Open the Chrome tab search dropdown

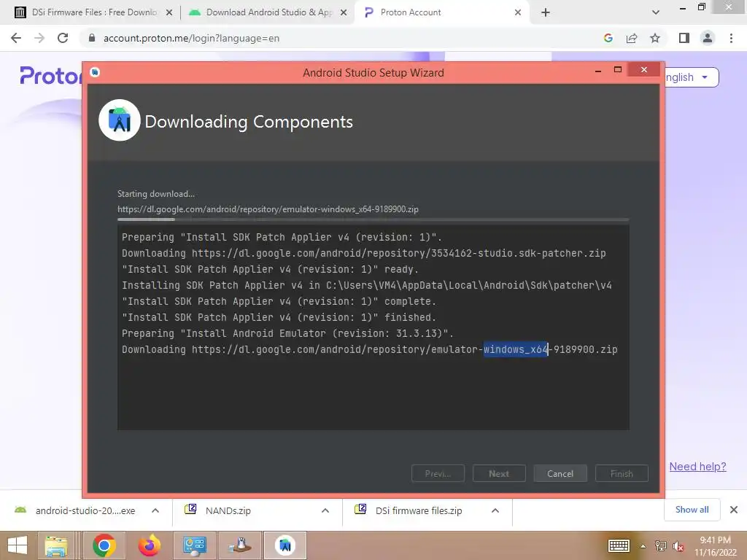pos(656,12)
